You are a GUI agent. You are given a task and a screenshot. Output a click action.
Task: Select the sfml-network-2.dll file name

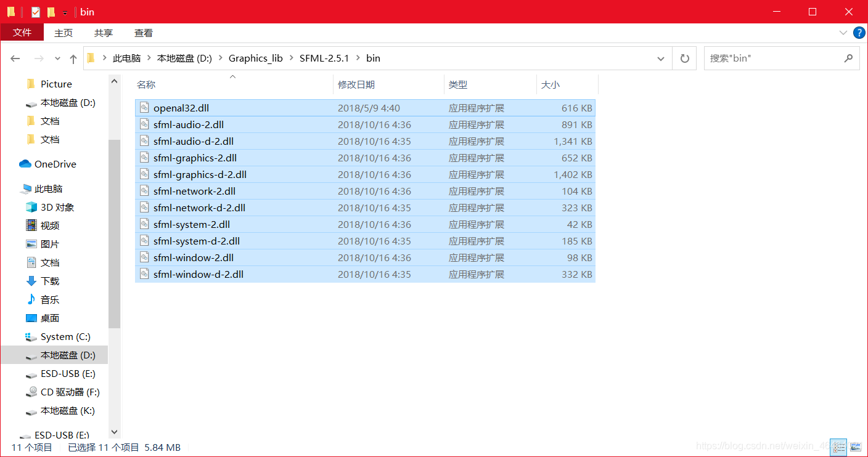[x=194, y=191]
